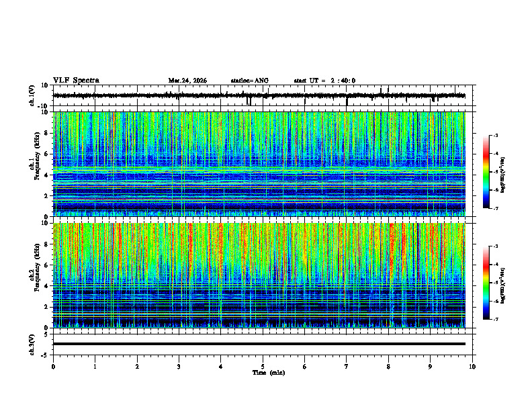Click the "9" tick on the time axis
The image size is (532, 411).
pos(430,367)
